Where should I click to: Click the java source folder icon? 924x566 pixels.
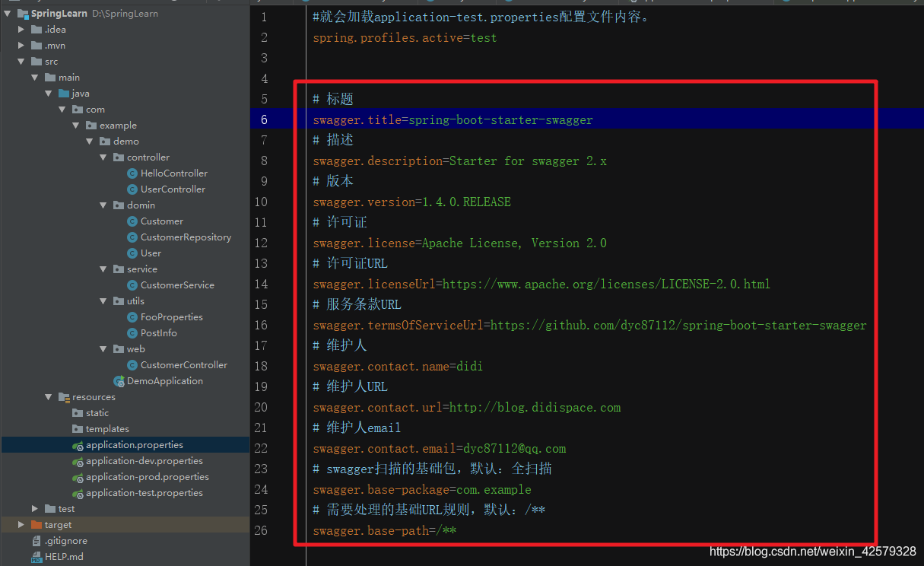tap(64, 94)
